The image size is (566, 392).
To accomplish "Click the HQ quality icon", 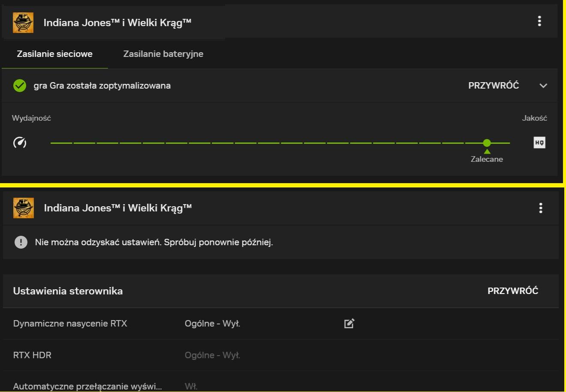I will tap(539, 143).
